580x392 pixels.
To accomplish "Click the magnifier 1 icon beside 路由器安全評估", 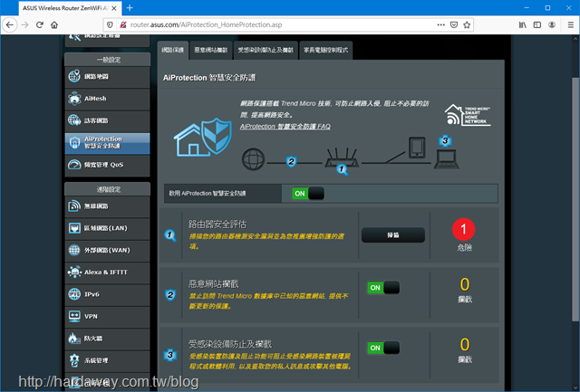I will [170, 235].
